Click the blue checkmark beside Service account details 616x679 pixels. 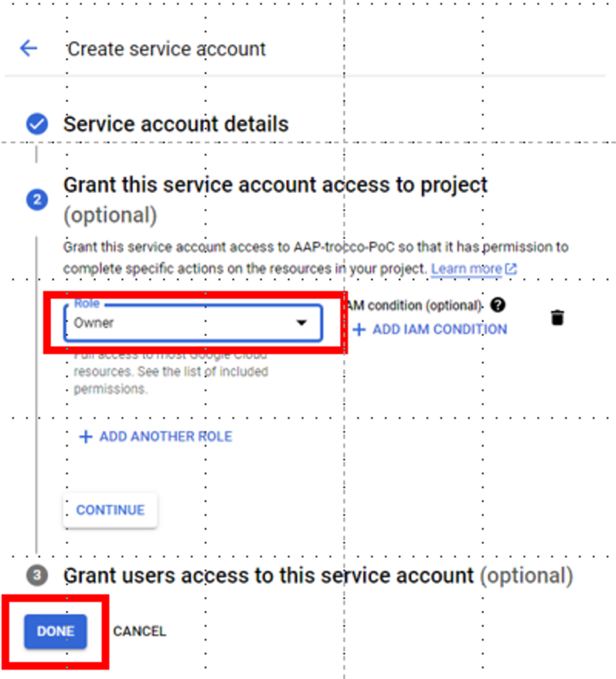pyautogui.click(x=37, y=124)
